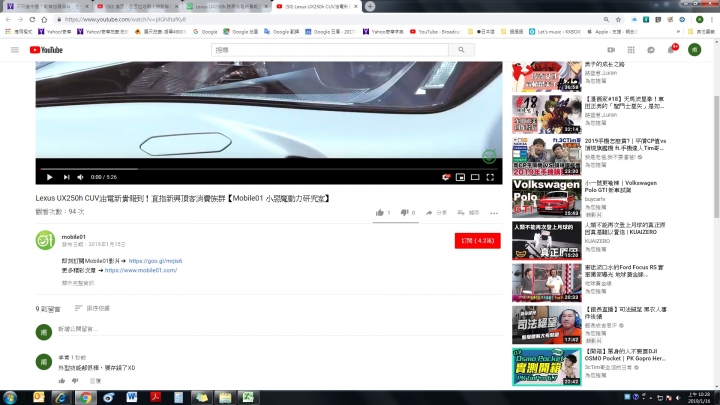This screenshot has width=720, height=405.
Task: Open the player settings gear
Action: tap(445, 177)
